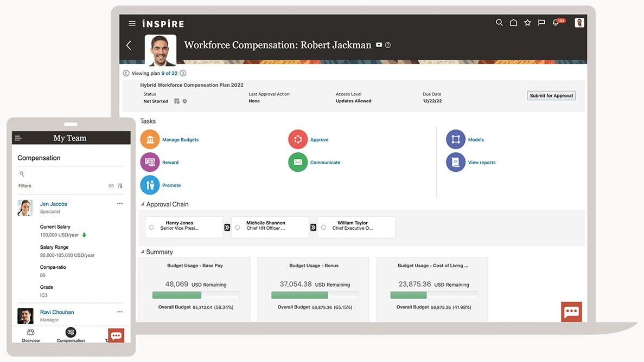Open Jen Jacobs more options menu
Screen dimensions: 644x362
tap(120, 204)
